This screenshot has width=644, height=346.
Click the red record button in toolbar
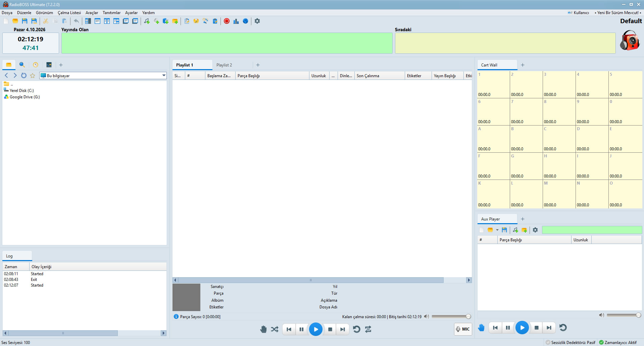[x=227, y=21]
